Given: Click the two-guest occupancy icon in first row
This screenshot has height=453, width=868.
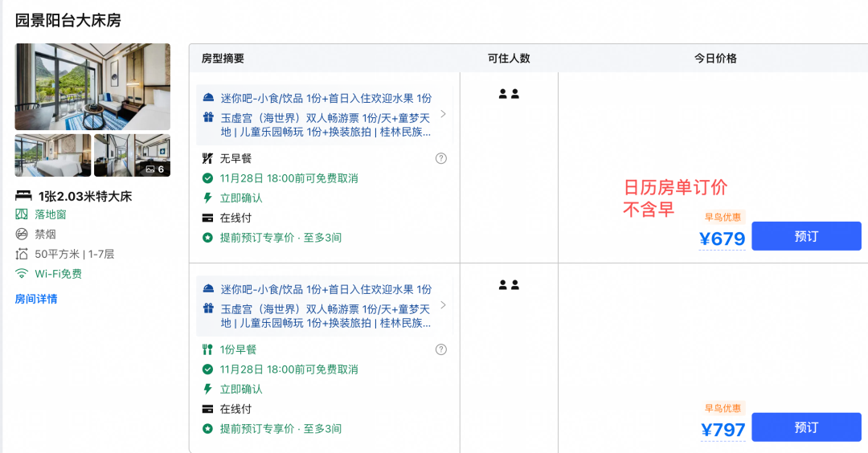Looking at the screenshot, I should pyautogui.click(x=509, y=94).
